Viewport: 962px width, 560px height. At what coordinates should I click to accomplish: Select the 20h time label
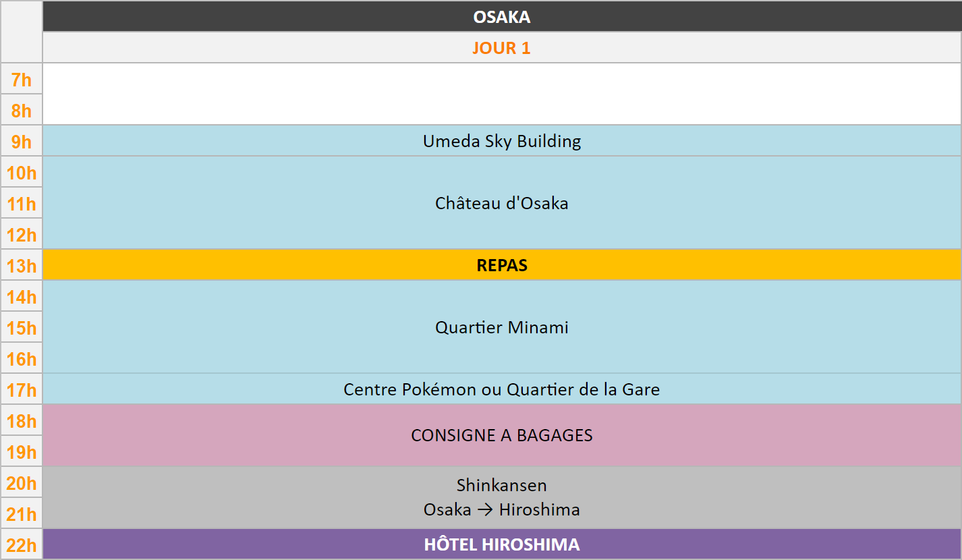point(22,483)
